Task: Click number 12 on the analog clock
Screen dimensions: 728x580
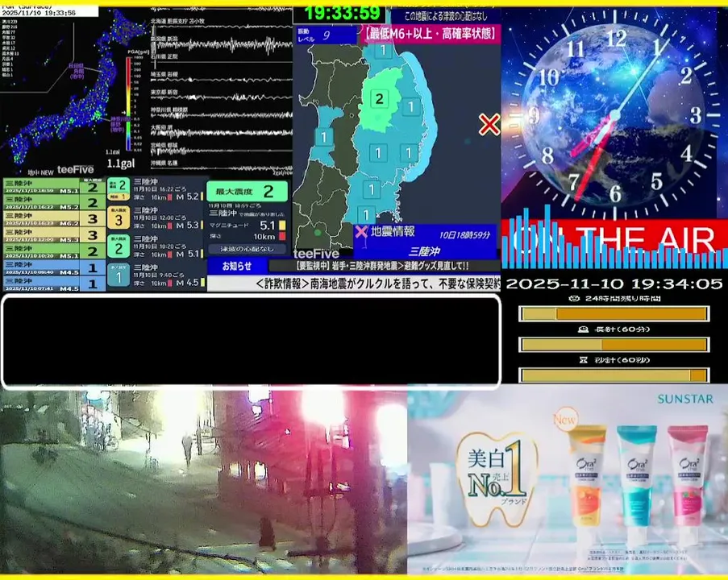Action: pos(616,39)
